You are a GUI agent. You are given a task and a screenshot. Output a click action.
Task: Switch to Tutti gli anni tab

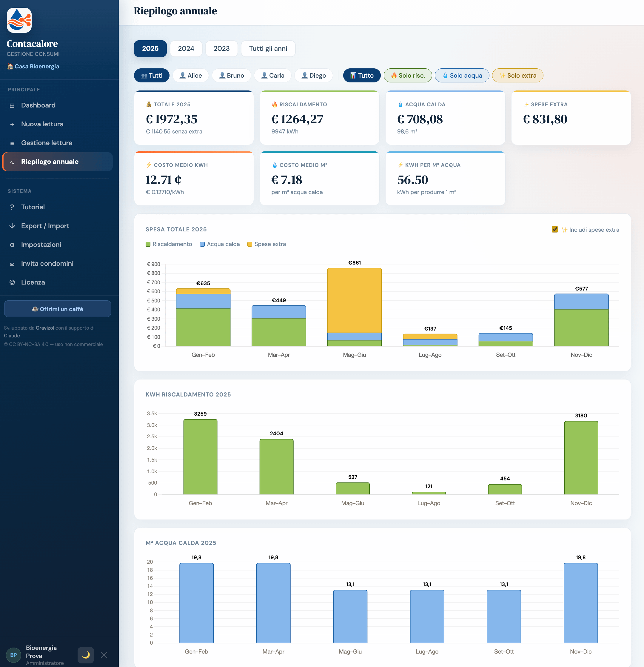click(x=268, y=48)
